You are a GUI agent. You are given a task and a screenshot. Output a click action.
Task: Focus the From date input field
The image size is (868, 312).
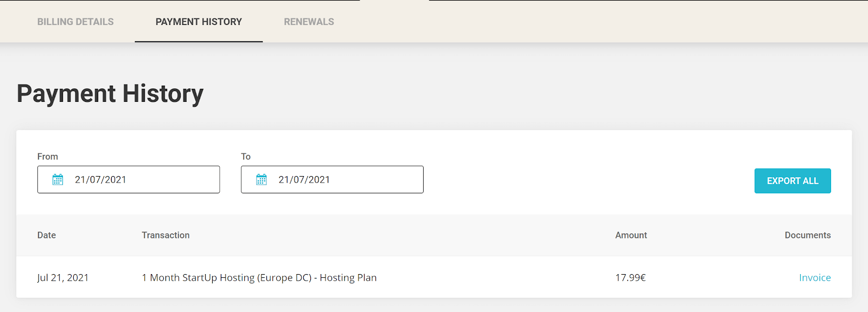point(129,180)
